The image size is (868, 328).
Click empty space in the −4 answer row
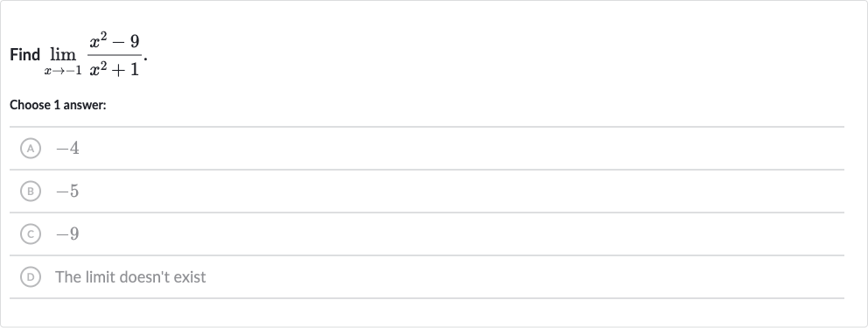[443, 148]
